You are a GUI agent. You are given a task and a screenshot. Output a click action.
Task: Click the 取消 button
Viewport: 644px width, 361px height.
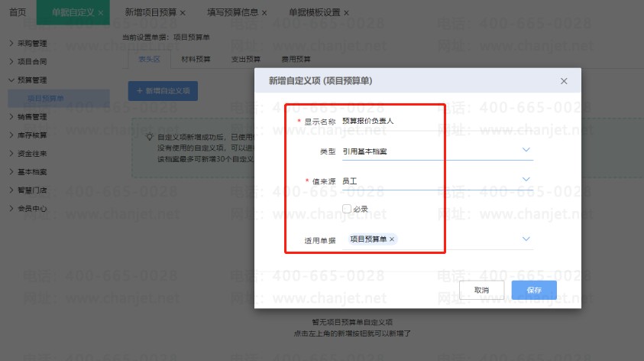(x=481, y=290)
